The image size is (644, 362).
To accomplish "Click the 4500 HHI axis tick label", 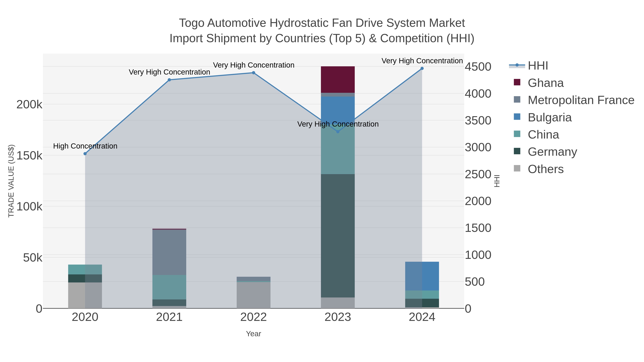I will pyautogui.click(x=478, y=67).
